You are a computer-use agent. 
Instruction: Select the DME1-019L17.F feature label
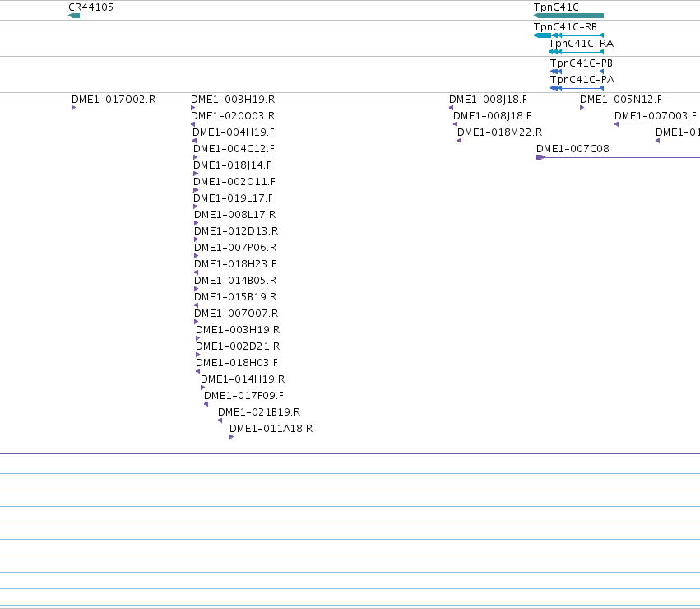pyautogui.click(x=233, y=198)
